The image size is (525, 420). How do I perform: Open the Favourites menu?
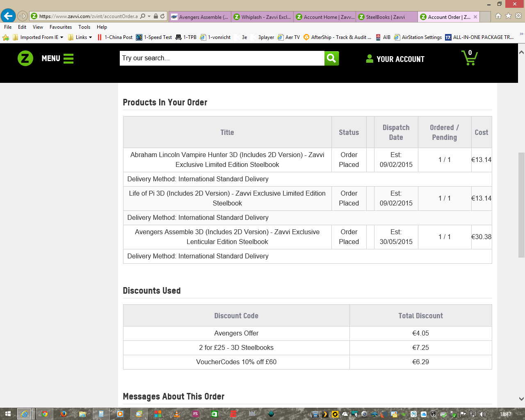click(x=61, y=27)
